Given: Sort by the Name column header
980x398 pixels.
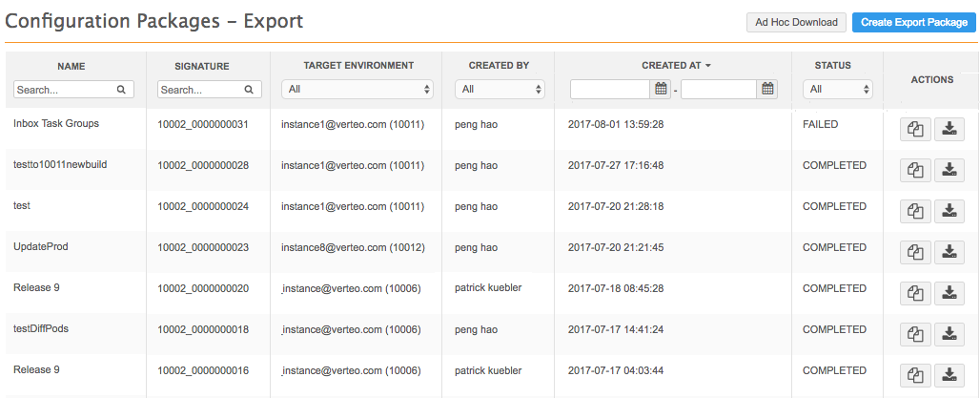Looking at the screenshot, I should pyautogui.click(x=71, y=66).
